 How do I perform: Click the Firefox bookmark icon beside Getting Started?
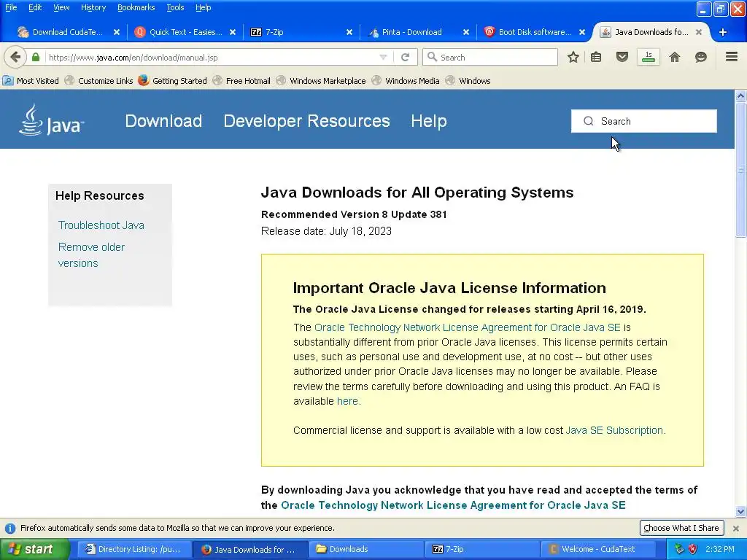(144, 80)
